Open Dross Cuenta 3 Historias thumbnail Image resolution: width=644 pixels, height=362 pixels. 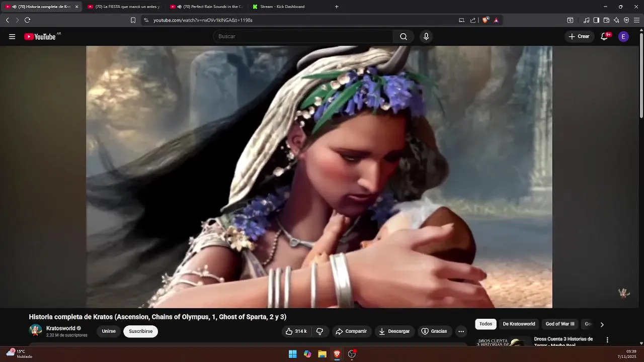[503, 341]
